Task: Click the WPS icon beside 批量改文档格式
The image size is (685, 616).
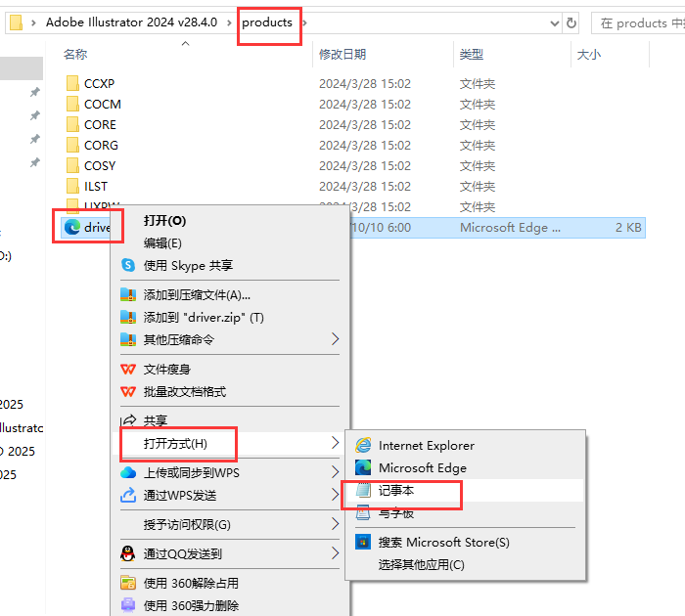Action: (128, 392)
